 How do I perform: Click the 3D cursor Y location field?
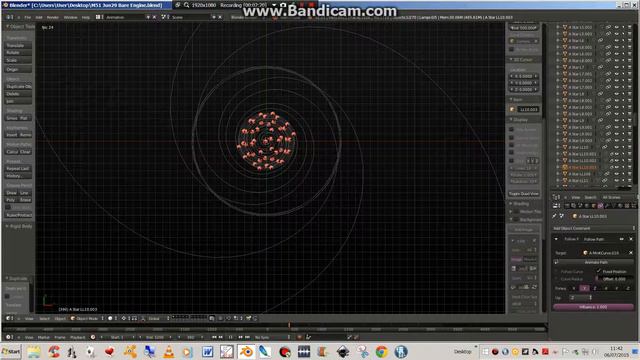[x=524, y=83]
